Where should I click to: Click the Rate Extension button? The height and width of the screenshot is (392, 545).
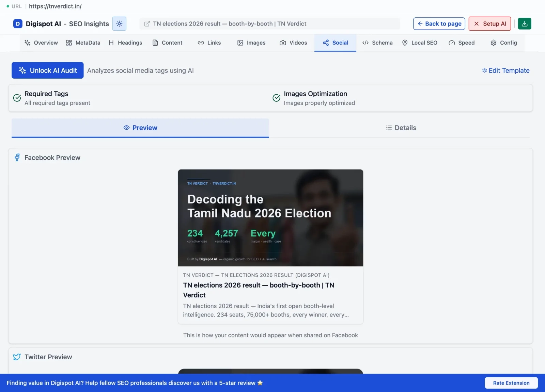coord(511,383)
